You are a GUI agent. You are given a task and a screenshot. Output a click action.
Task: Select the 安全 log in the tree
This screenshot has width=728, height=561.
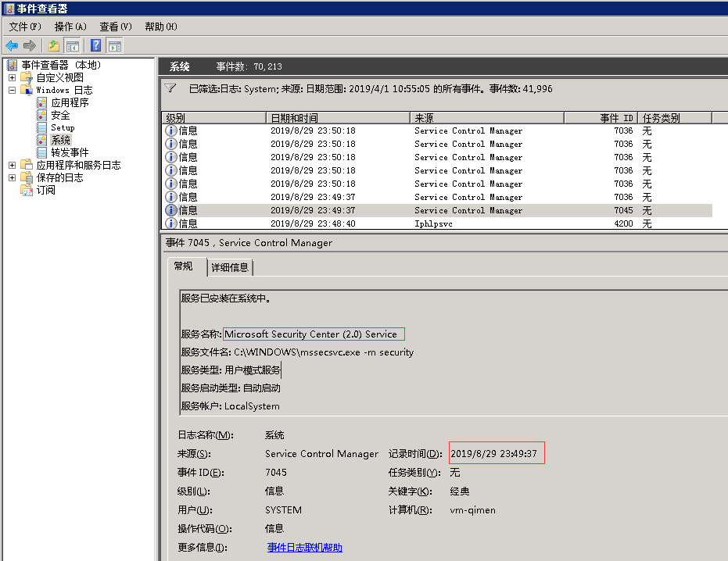coord(60,115)
